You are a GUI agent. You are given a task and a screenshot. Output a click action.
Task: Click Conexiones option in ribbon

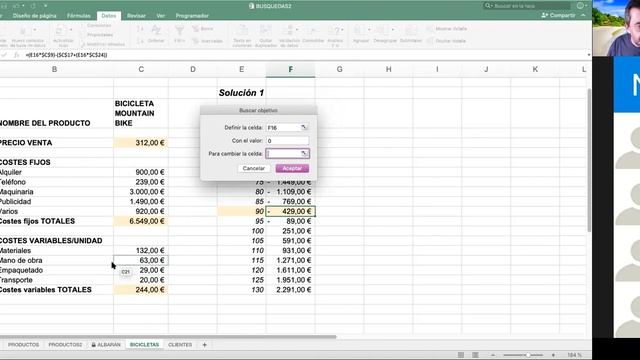99,25
